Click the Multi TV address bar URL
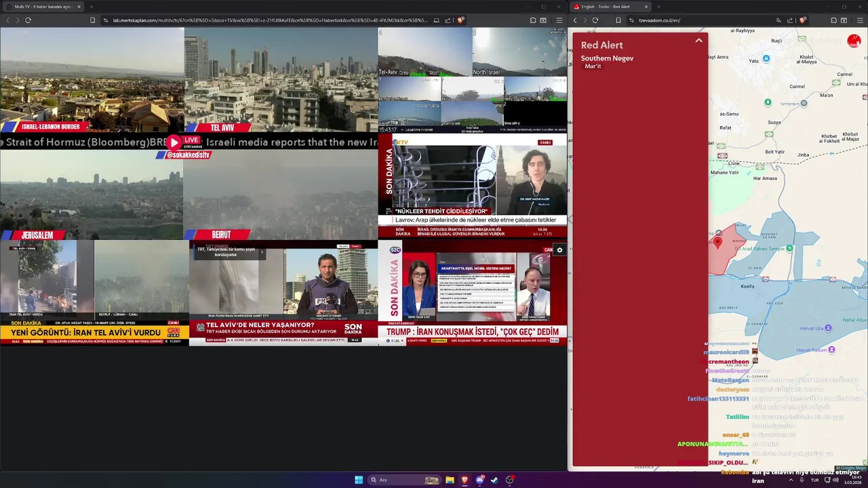 [270, 20]
